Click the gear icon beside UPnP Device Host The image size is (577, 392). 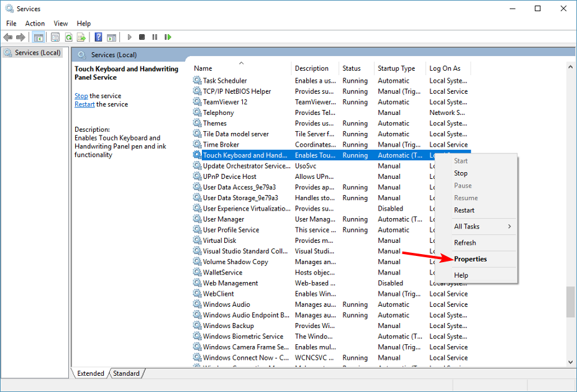[x=198, y=176]
